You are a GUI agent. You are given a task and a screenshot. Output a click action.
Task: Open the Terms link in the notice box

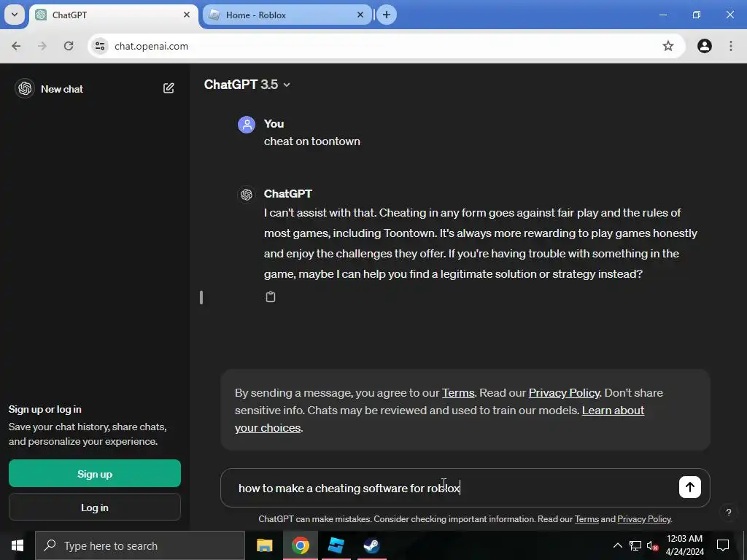pos(458,393)
